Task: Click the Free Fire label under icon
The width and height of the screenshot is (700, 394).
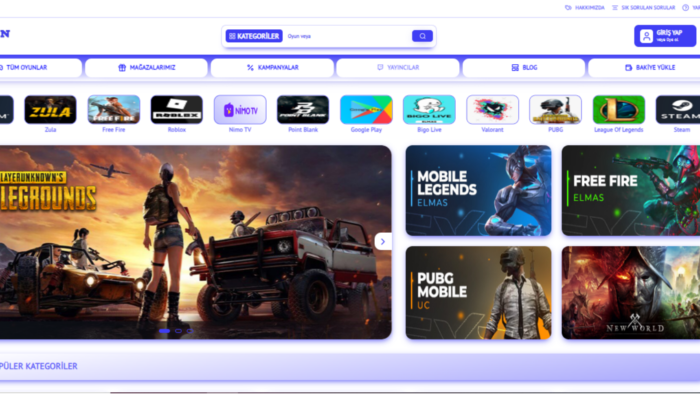Action: click(x=114, y=130)
